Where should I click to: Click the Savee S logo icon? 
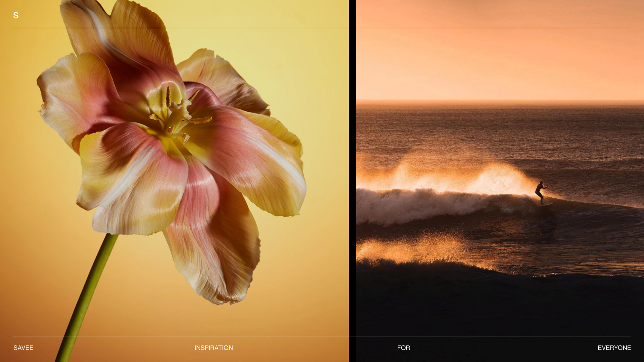pyautogui.click(x=16, y=15)
